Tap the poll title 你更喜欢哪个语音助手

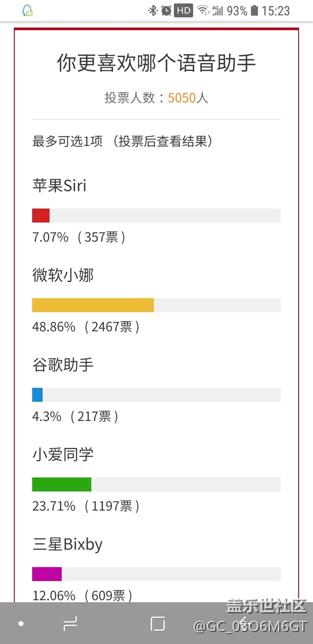click(156, 63)
